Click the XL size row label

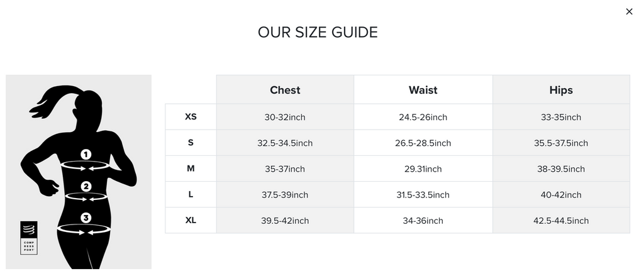coord(191,220)
